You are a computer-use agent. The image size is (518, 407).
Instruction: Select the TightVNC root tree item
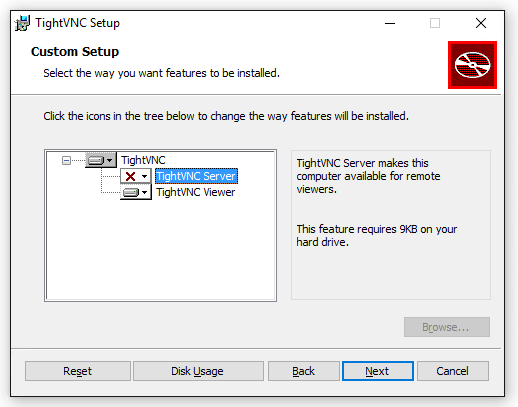coord(143,160)
